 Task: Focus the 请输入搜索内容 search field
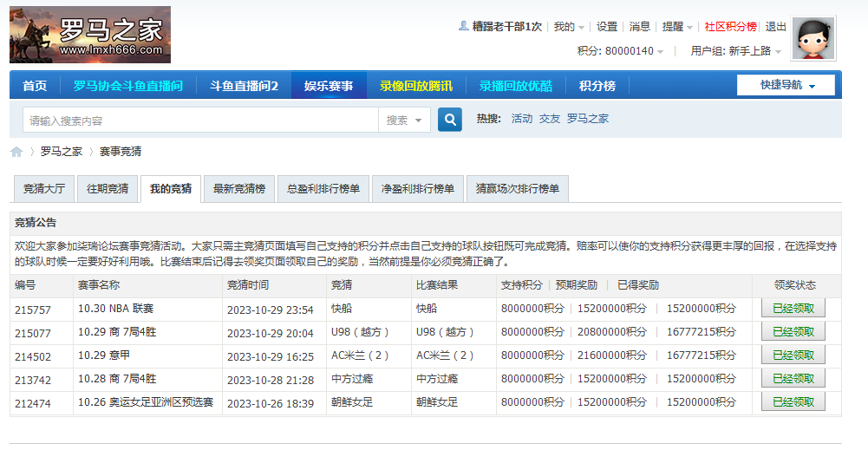point(200,121)
